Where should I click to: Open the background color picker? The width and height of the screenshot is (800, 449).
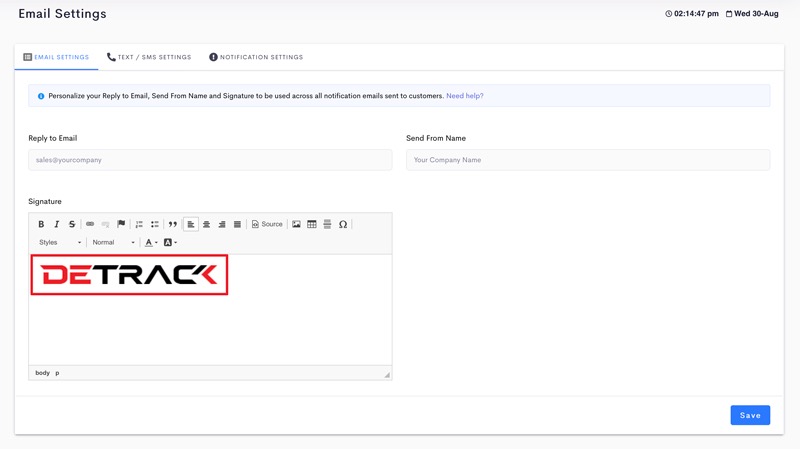click(x=170, y=242)
